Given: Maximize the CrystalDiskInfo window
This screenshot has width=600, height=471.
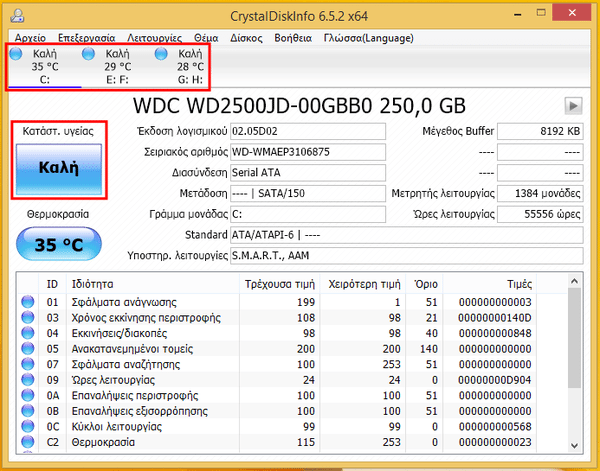Looking at the screenshot, I should click(541, 13).
